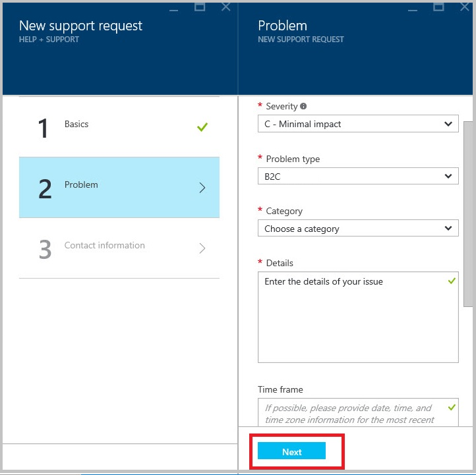Viewport: 476px width, 475px height.
Task: Expand the Choose a category dropdown
Action: [x=358, y=229]
